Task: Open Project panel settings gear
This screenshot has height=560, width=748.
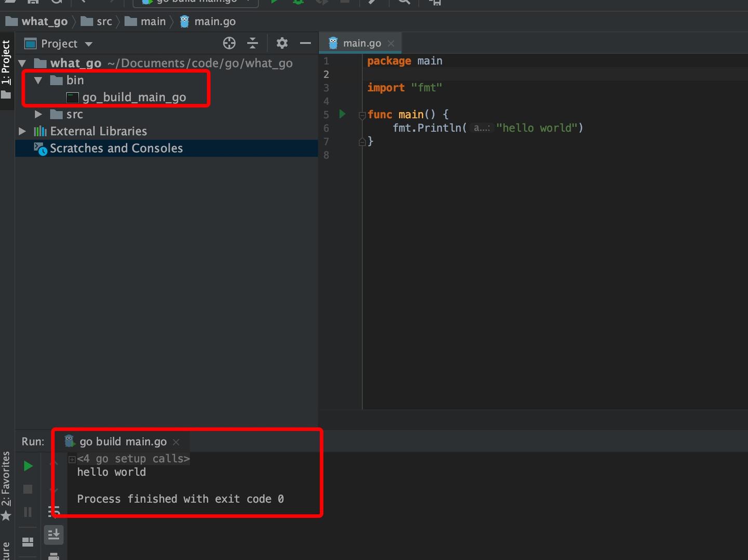Action: (282, 43)
